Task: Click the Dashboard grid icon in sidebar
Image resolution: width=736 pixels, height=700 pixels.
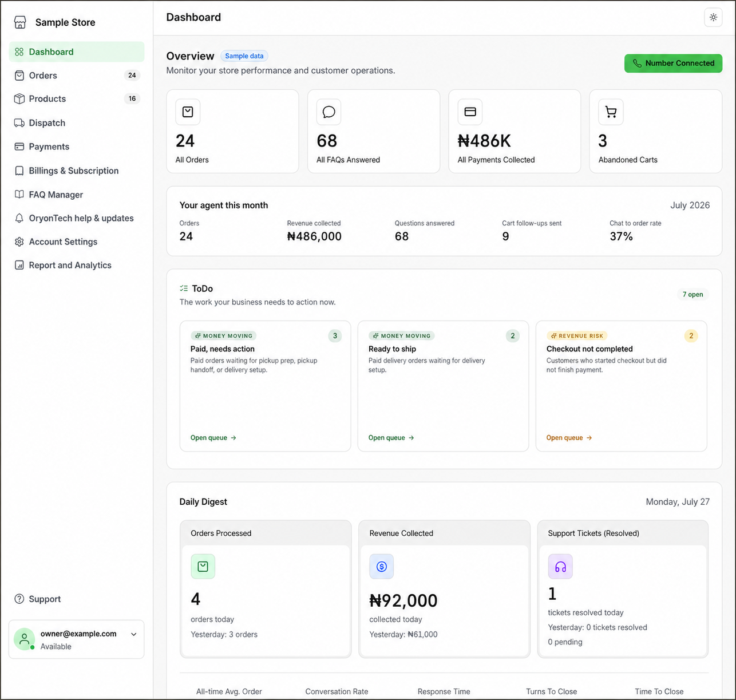Action: 19,52
